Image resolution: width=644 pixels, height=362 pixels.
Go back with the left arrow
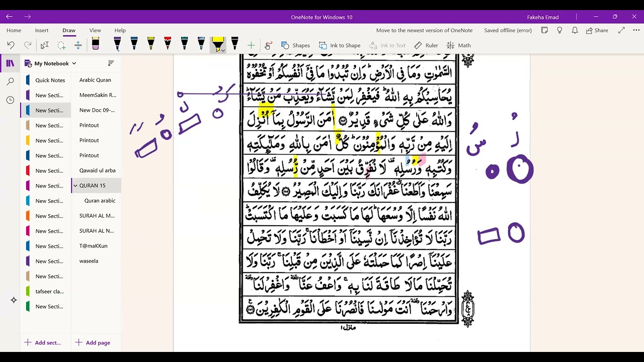(9, 17)
